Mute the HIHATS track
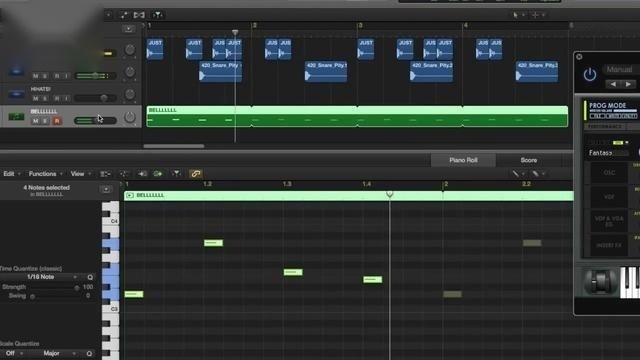640x360 pixels. click(36, 98)
